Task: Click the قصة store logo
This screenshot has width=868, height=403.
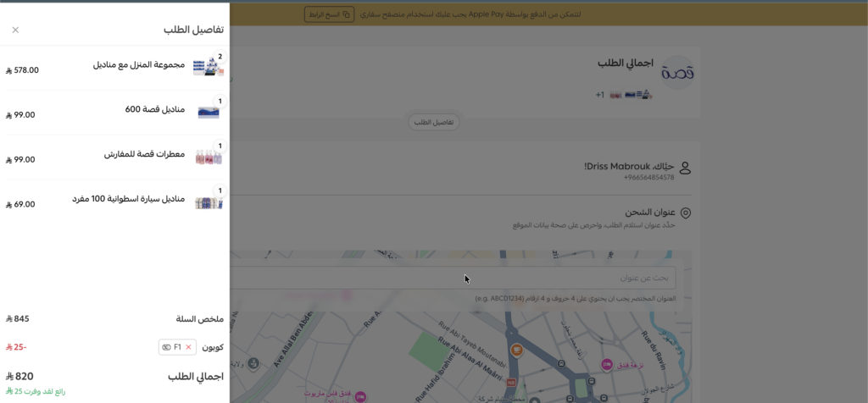Action: (678, 73)
